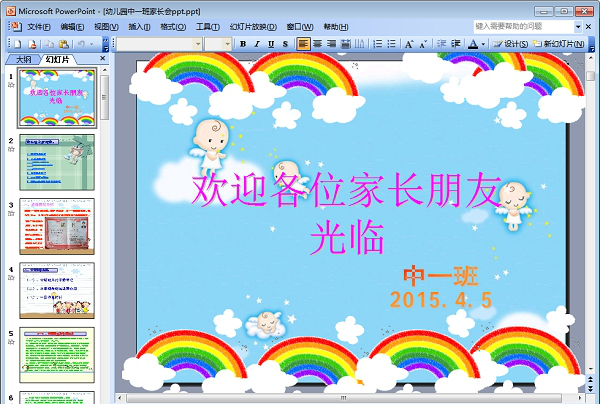Expand standard toolbar options chevron
Viewport: 600px width, 420px height.
click(106, 44)
